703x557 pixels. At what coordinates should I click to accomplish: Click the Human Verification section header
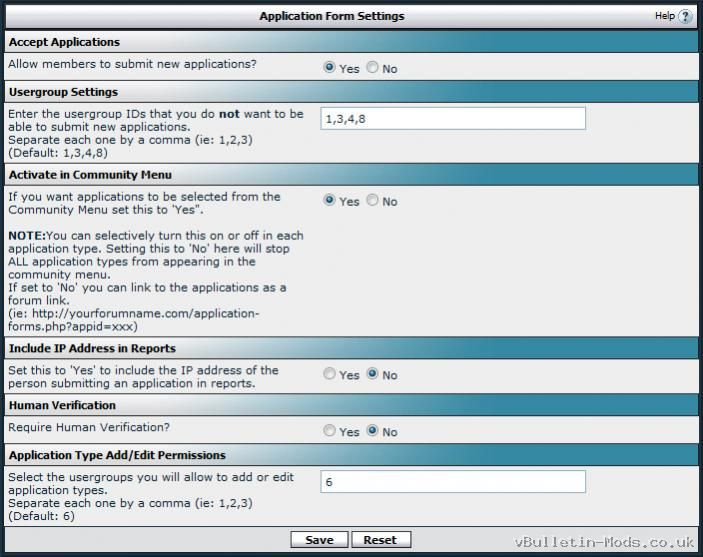(x=62, y=406)
